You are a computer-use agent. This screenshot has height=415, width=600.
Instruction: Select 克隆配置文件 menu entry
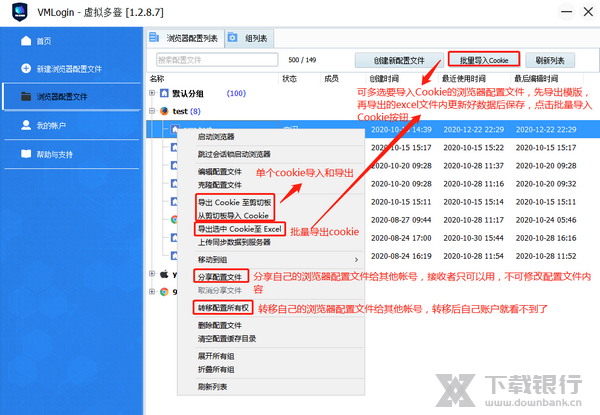click(x=220, y=185)
